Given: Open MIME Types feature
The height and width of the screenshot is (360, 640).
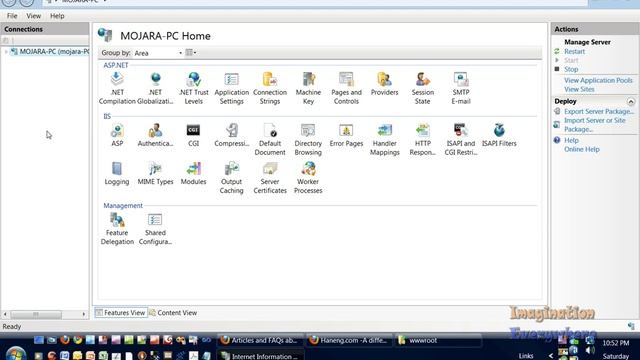Looking at the screenshot, I should [x=155, y=173].
